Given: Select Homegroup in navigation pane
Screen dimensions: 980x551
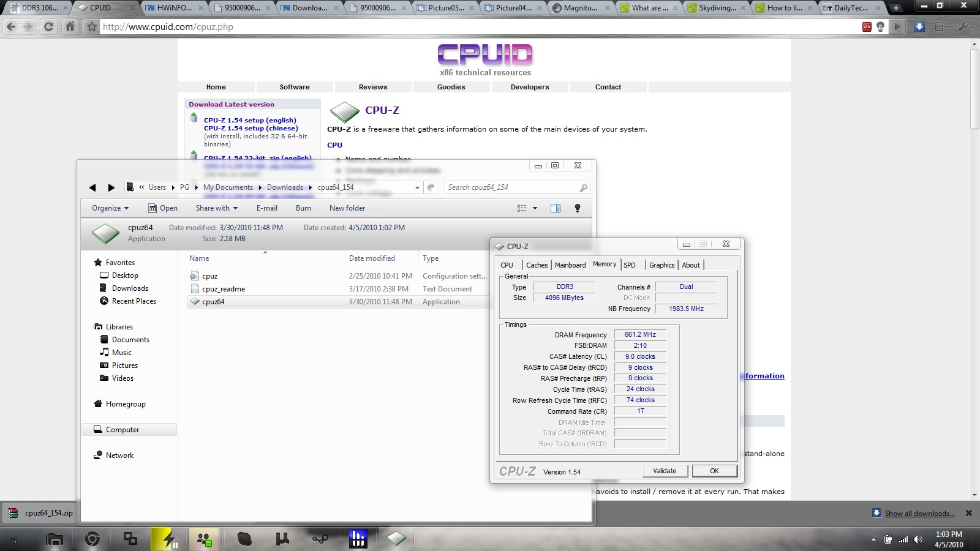Looking at the screenshot, I should click(126, 404).
